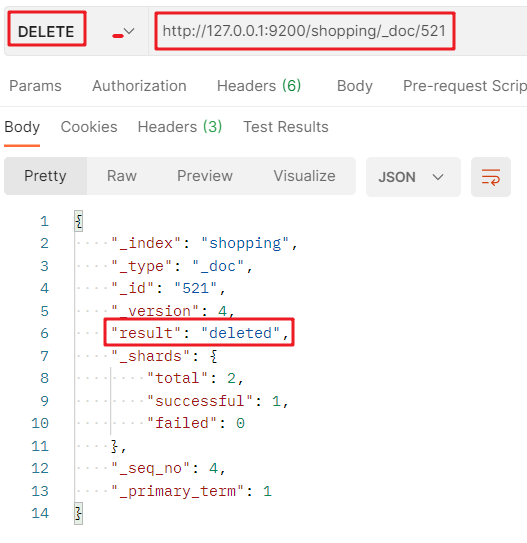
Task: Select the response Body tab
Action: (22, 127)
